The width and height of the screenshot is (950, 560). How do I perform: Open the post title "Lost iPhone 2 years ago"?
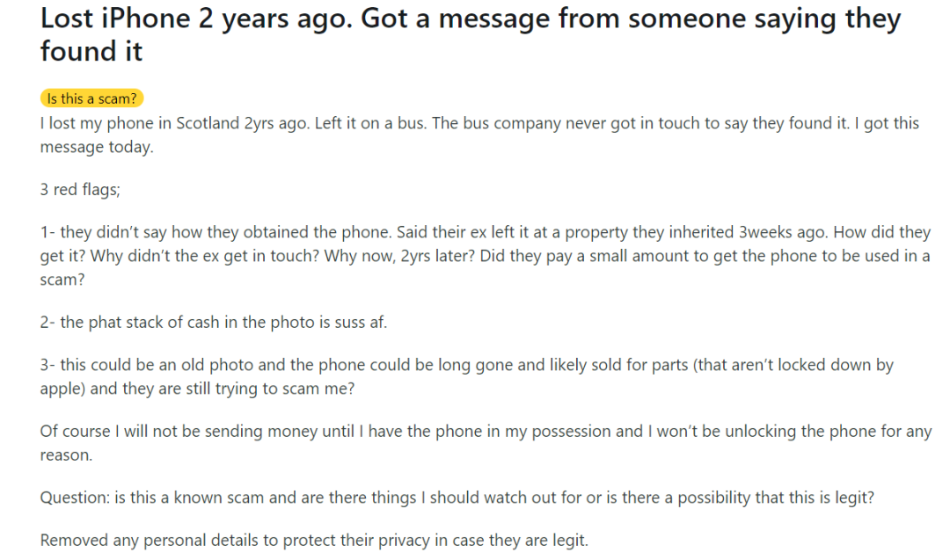(470, 34)
